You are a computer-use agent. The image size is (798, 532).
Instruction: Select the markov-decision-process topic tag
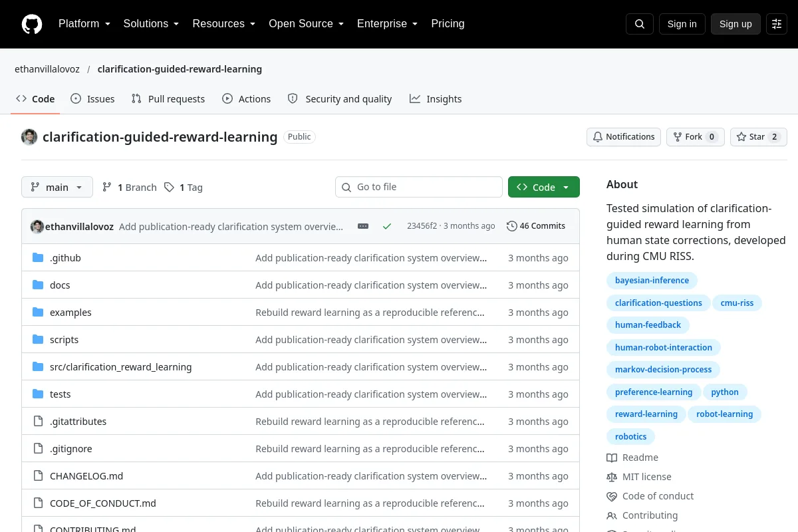tap(663, 370)
